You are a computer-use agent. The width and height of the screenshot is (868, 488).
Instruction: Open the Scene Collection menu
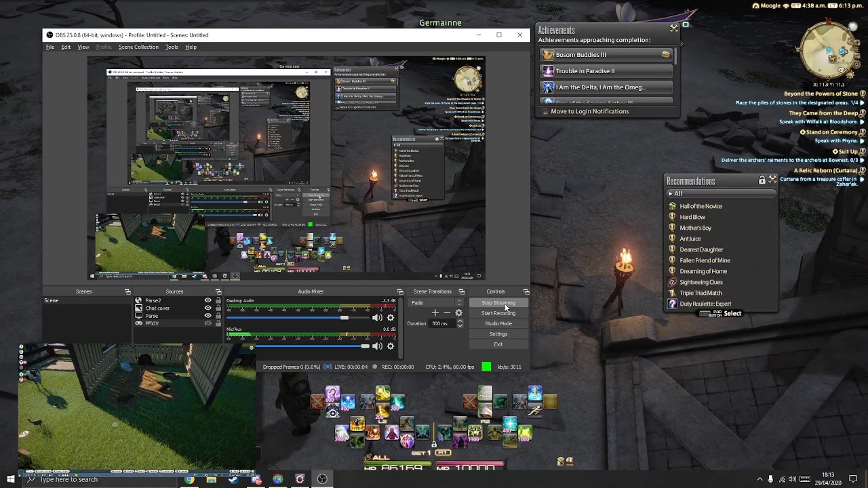138,47
